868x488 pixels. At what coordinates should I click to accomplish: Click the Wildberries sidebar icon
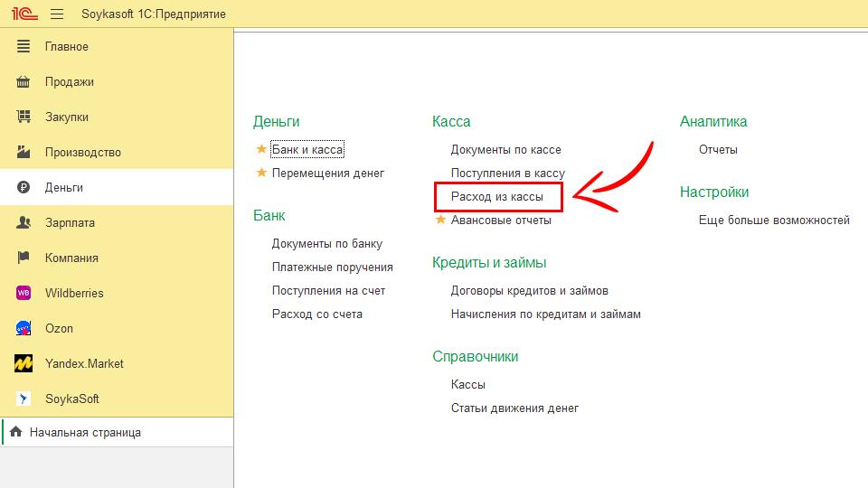point(24,293)
